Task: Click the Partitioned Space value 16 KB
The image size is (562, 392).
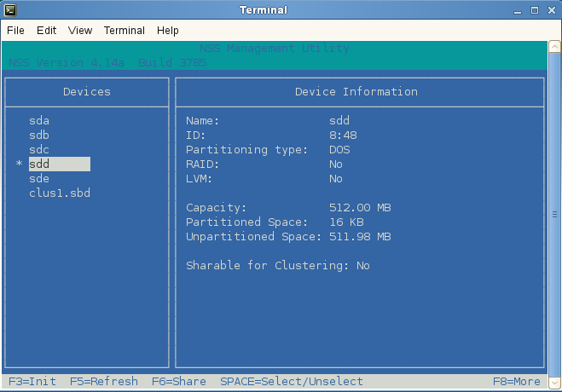Action: (x=346, y=222)
